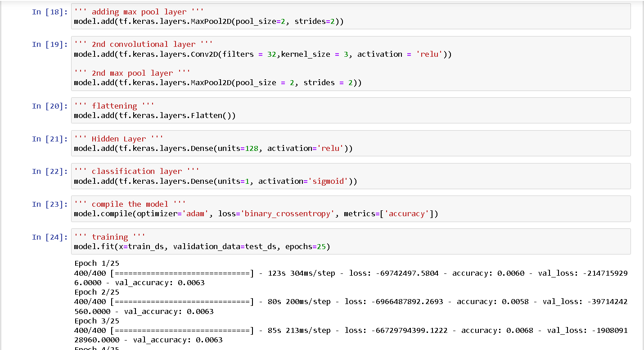
Task: Click the ''' 2nd convolutional layer ''' comment
Action: tap(144, 45)
